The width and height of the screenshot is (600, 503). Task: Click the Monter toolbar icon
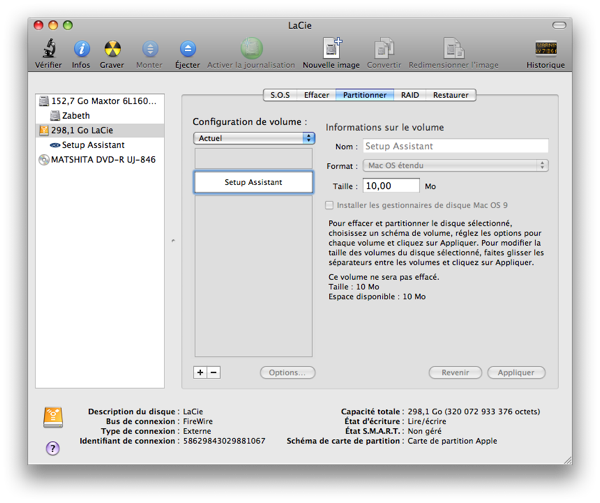click(150, 49)
